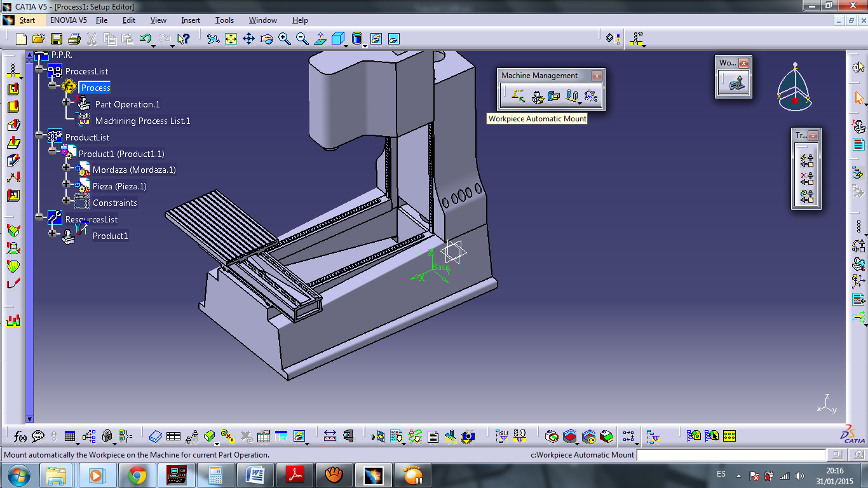
Task: Click the command input field in status bar
Action: coord(730,455)
